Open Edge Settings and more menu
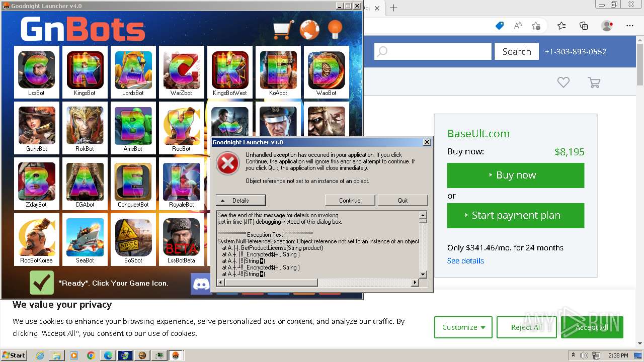Image resolution: width=644 pixels, height=362 pixels. pyautogui.click(x=630, y=26)
